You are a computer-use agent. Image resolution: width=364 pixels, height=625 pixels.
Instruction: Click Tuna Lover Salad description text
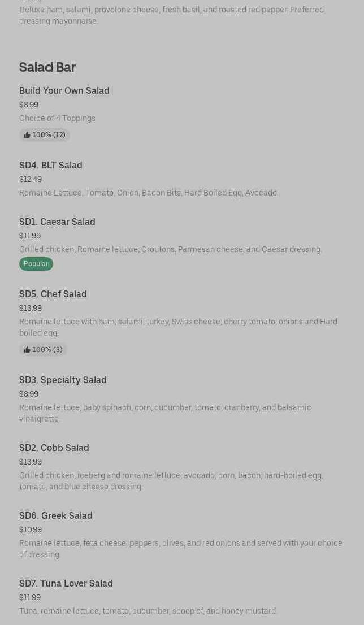tap(148, 611)
